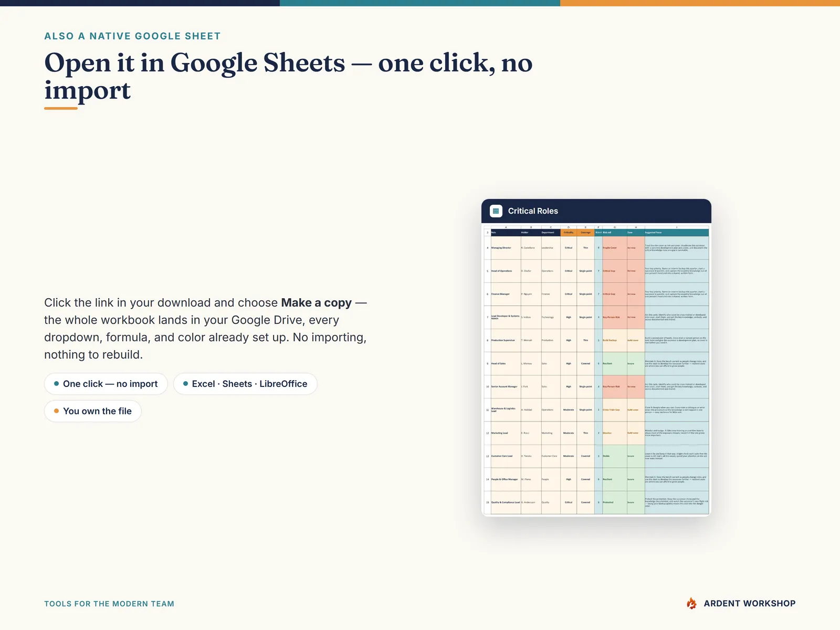Click the 'People & Office Manager' cell

(506, 479)
